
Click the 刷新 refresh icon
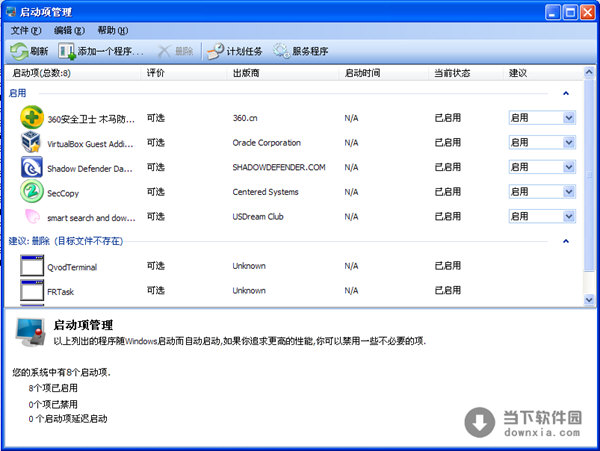18,51
